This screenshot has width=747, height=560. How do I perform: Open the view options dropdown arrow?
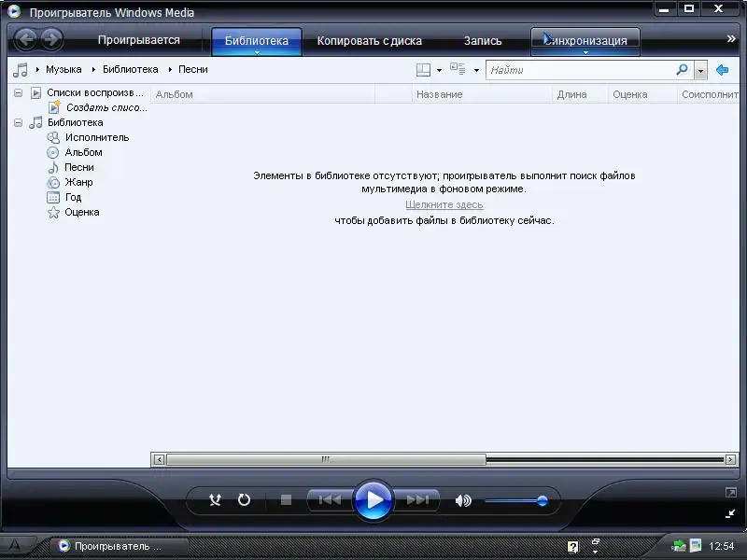tap(476, 71)
